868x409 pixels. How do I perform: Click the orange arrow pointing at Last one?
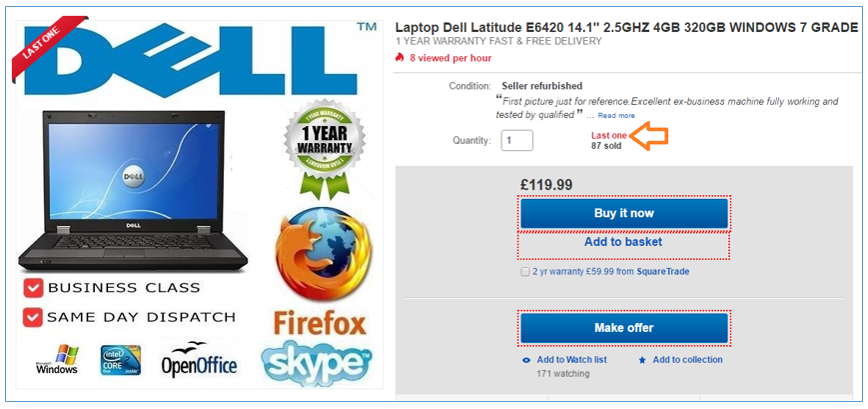[651, 136]
